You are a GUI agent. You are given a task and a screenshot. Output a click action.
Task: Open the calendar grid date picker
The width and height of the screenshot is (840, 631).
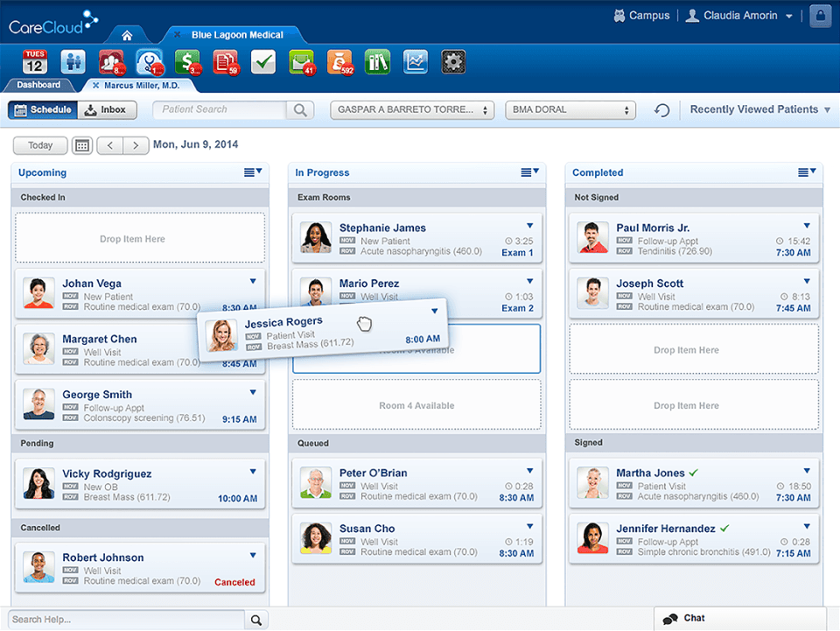tap(81, 145)
